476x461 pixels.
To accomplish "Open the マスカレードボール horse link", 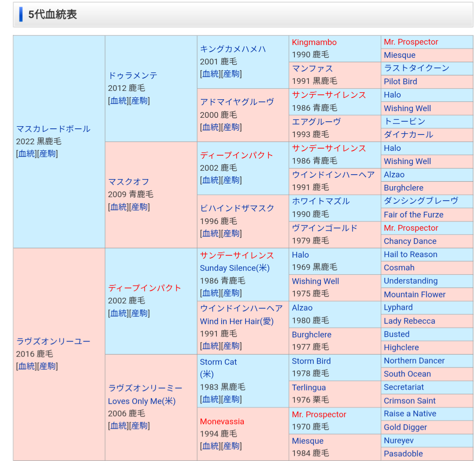I will (x=53, y=129).
